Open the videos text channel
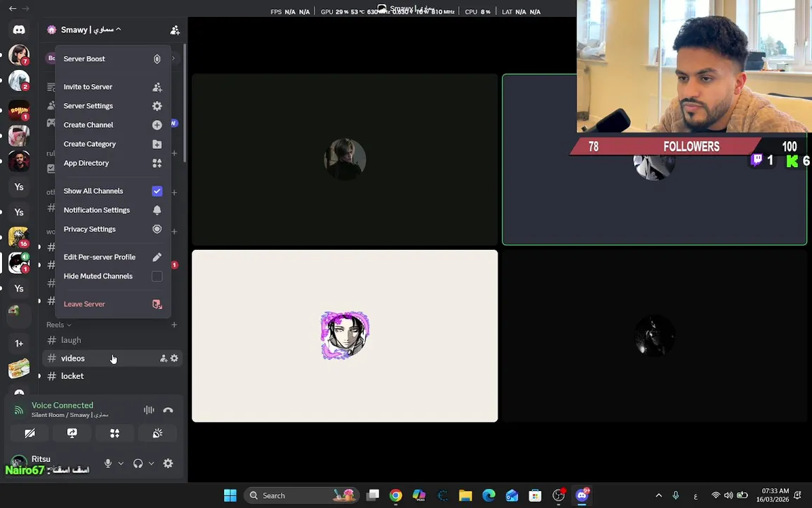Screen dimensions: 812x508 point(112,358)
